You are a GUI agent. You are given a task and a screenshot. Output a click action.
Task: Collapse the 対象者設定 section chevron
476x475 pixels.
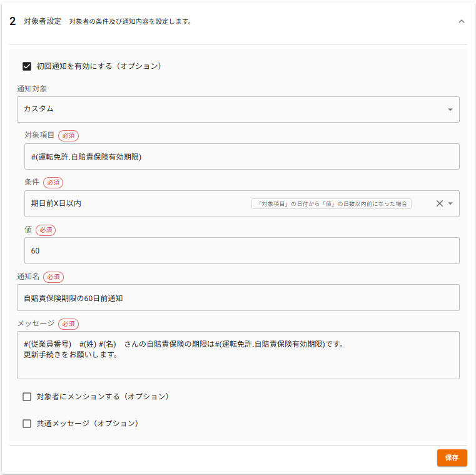coord(461,21)
